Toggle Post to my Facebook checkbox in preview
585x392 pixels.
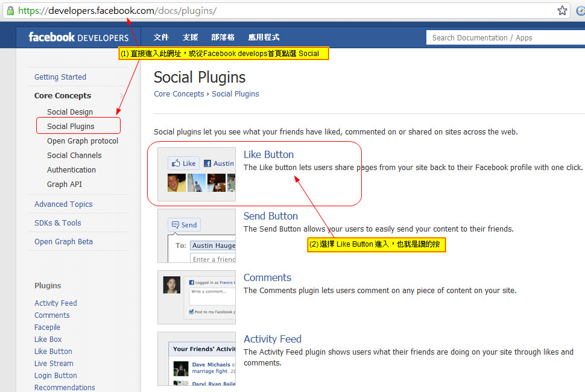pos(191,312)
